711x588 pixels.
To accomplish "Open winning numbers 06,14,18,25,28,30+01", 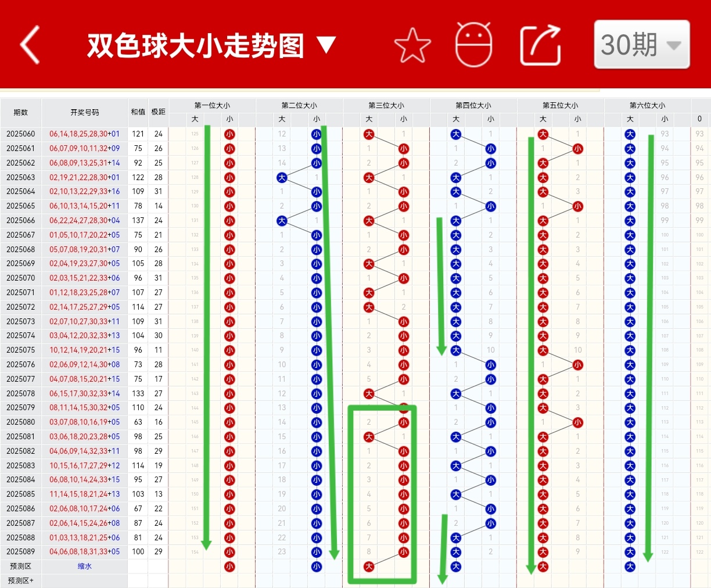I will click(x=84, y=134).
